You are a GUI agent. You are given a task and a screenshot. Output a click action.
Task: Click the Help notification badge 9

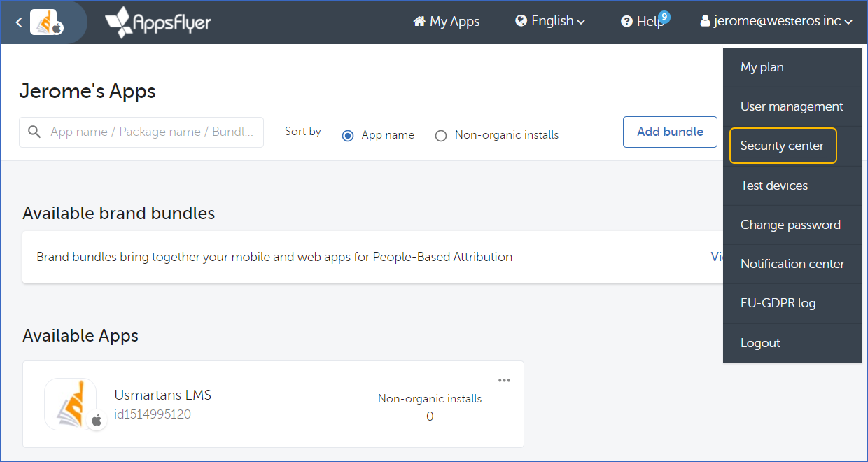664,16
